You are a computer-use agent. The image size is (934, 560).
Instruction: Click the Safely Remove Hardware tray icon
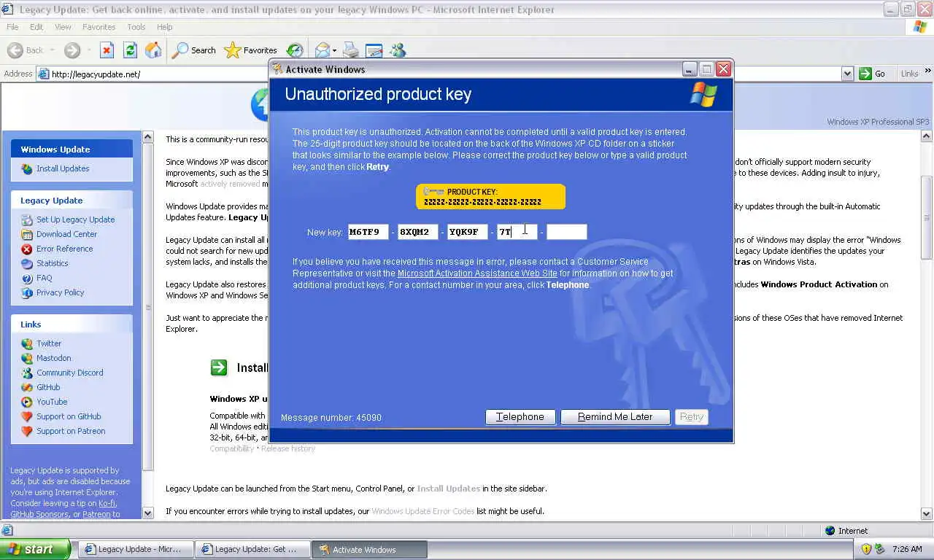(879, 549)
